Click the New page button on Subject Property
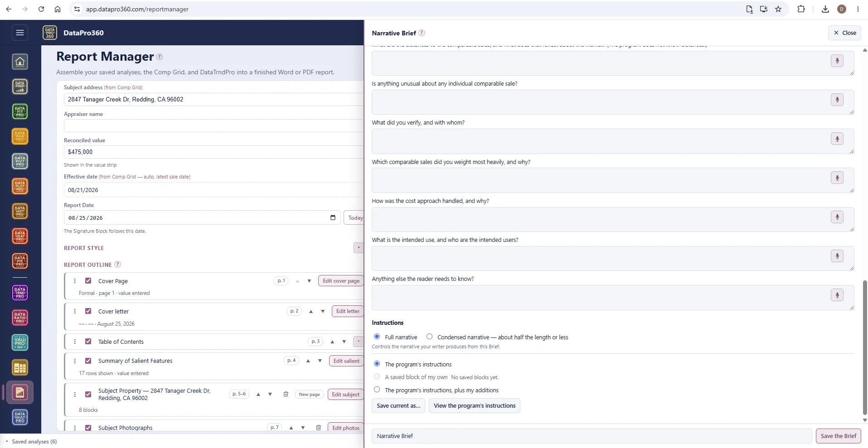The width and height of the screenshot is (868, 448). (x=310, y=394)
